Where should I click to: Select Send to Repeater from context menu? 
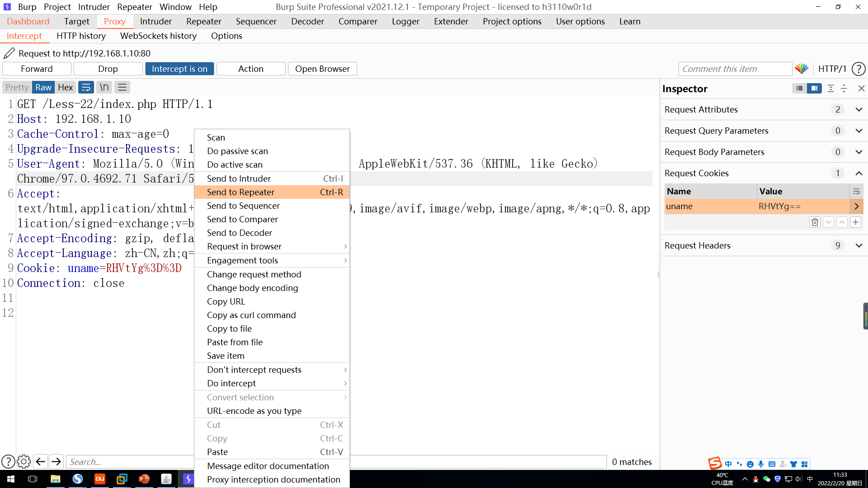[x=241, y=192]
